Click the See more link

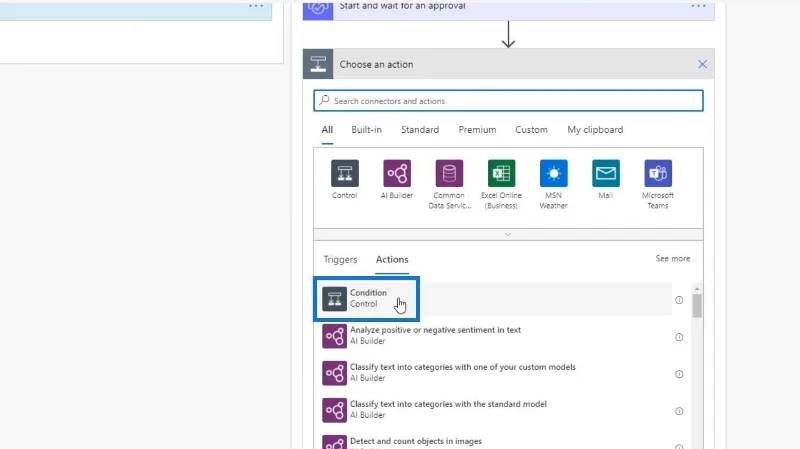pos(672,259)
